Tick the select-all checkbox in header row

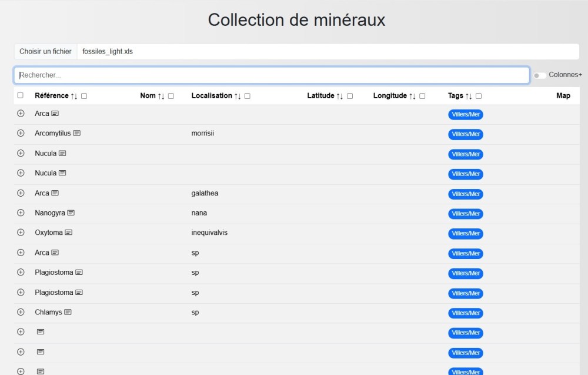pyautogui.click(x=21, y=95)
